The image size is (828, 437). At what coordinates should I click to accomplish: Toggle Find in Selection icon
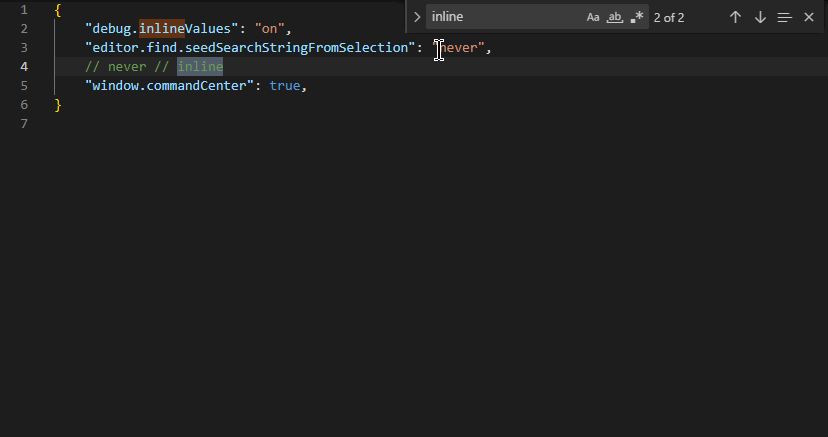785,17
